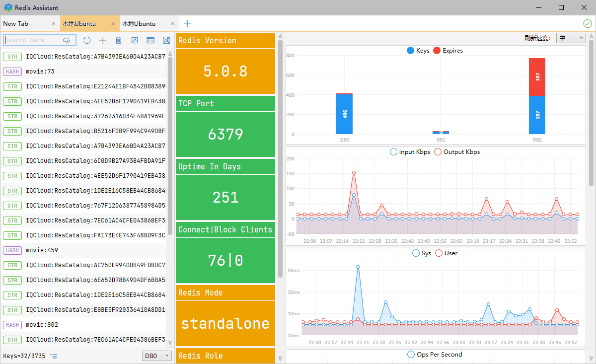596x364 pixels.
Task: Select the movie:802 key
Action: click(83, 325)
